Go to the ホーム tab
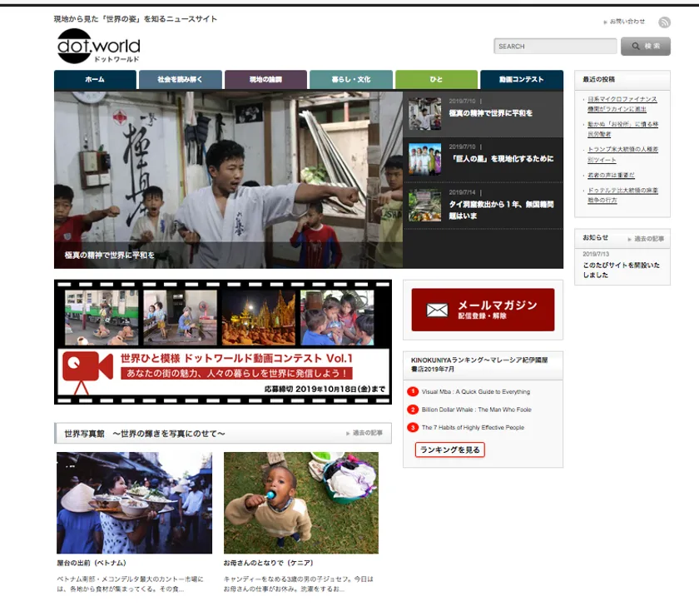This screenshot has width=699, height=616. click(95, 80)
